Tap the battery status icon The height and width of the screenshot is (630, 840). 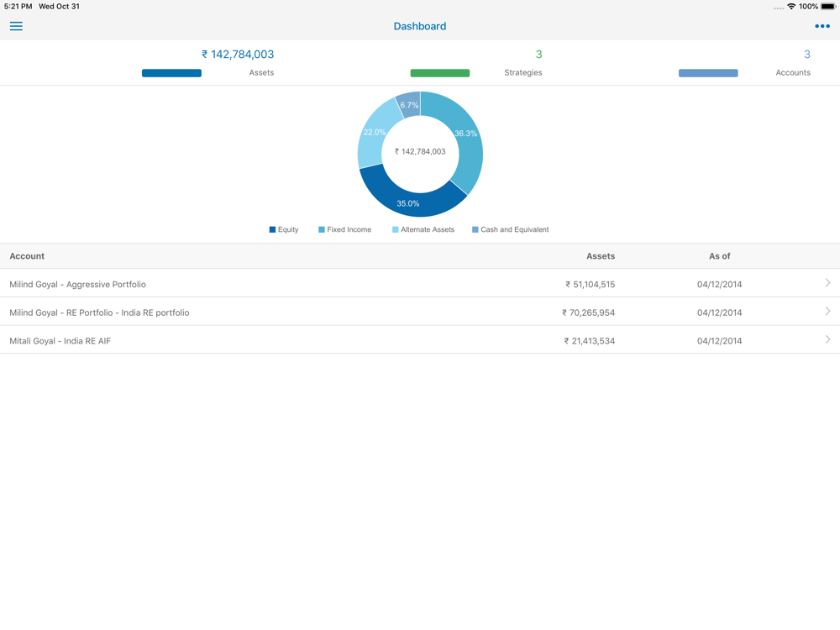click(x=828, y=7)
